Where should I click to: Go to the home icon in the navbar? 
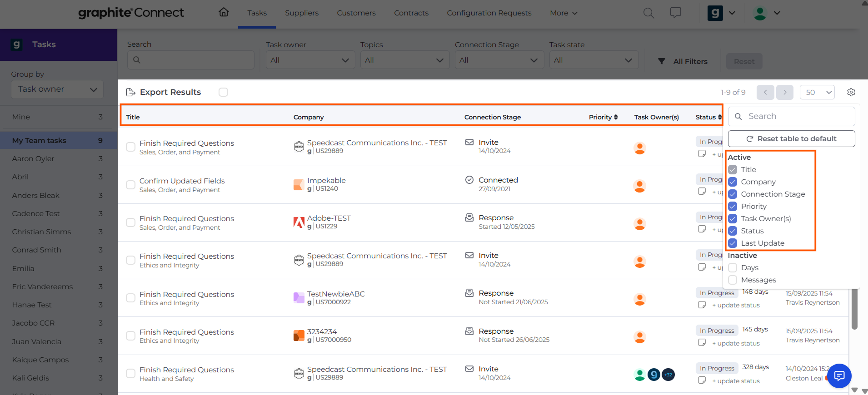coord(224,12)
